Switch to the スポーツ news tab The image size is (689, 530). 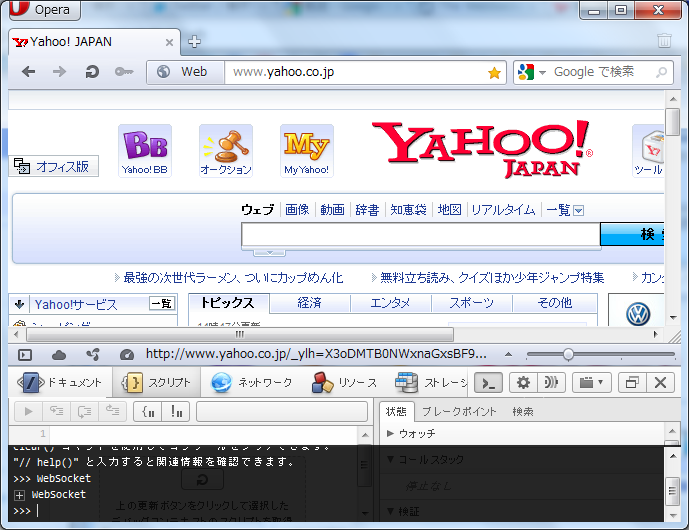pyautogui.click(x=471, y=303)
